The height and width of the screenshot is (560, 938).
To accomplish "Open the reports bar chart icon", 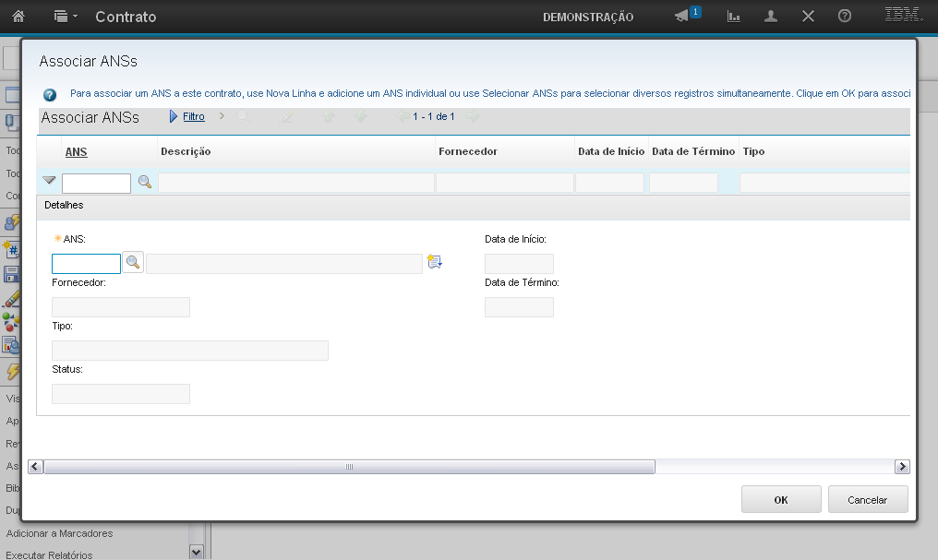I will (734, 17).
